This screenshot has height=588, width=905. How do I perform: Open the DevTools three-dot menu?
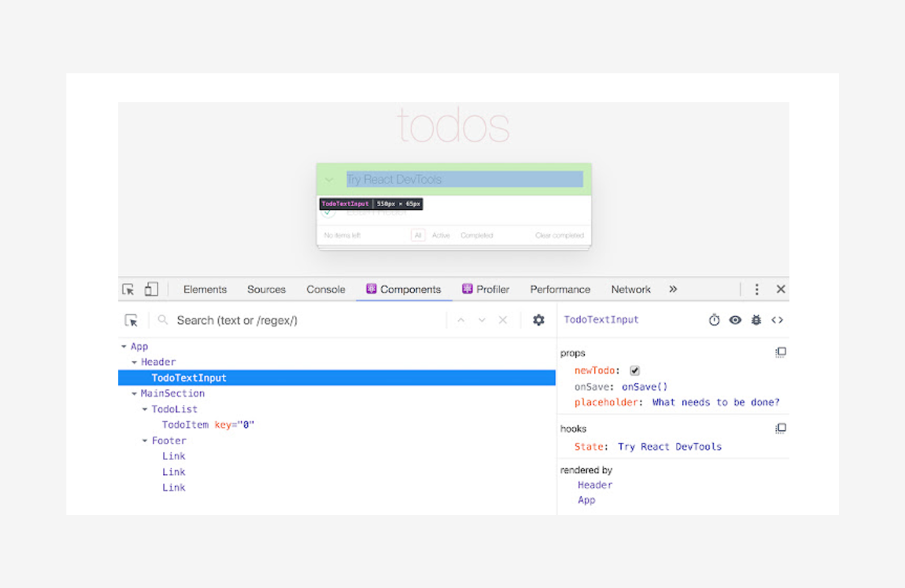757,289
